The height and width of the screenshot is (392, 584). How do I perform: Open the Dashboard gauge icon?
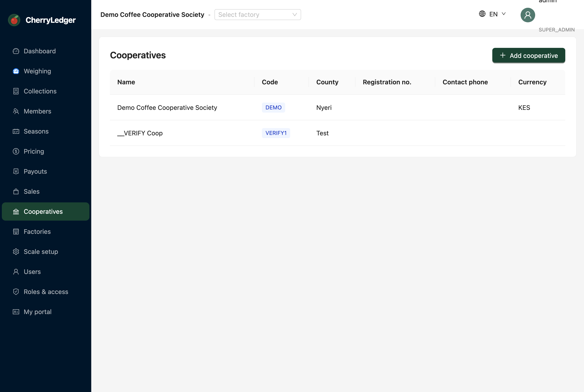tap(16, 51)
